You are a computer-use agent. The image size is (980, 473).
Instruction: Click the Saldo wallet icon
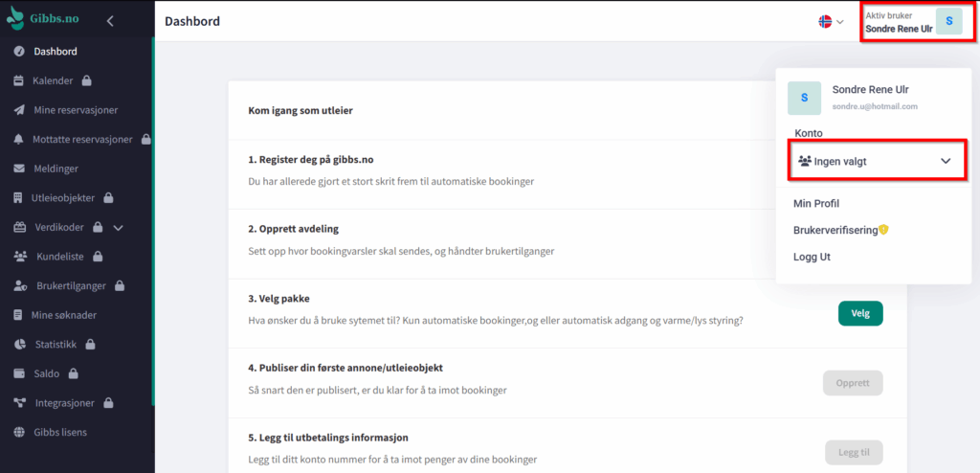pos(19,373)
